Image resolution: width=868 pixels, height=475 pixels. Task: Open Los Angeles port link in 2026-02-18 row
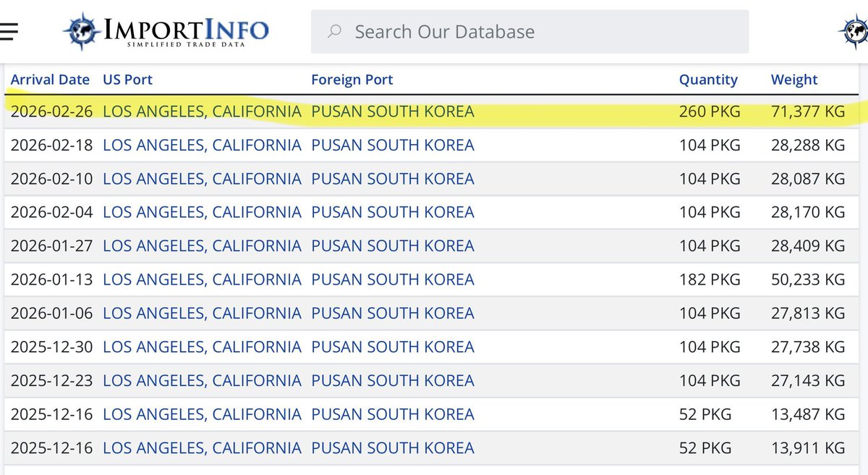pos(202,145)
